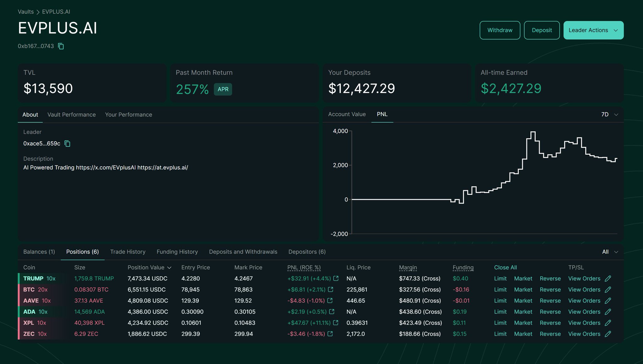
Task: Click edit pencil on AAVE row
Action: [608, 301]
